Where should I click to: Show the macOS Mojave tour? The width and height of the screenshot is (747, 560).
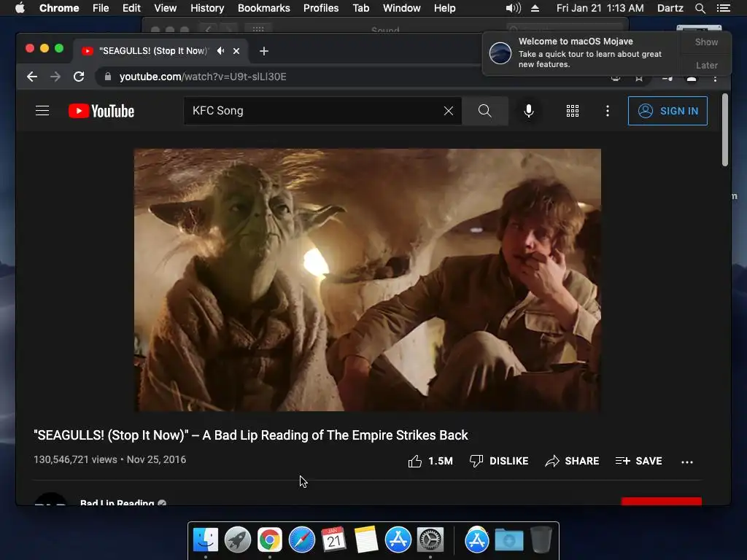click(706, 42)
